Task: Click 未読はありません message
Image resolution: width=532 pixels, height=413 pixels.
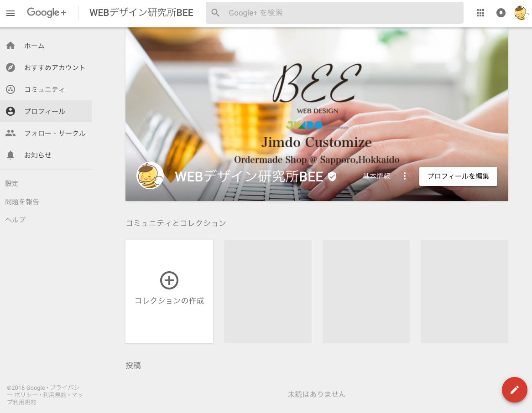Action: click(317, 394)
